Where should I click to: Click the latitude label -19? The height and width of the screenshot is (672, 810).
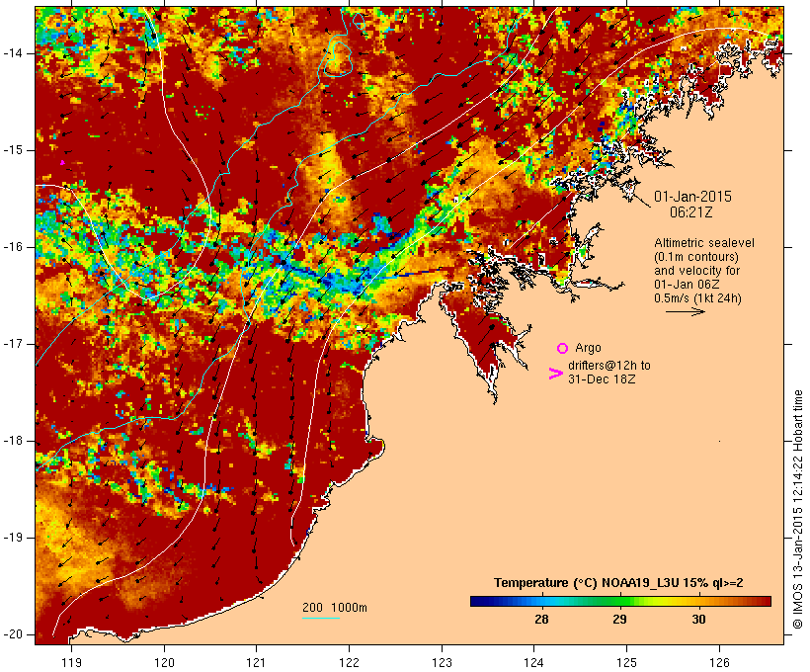[12, 538]
